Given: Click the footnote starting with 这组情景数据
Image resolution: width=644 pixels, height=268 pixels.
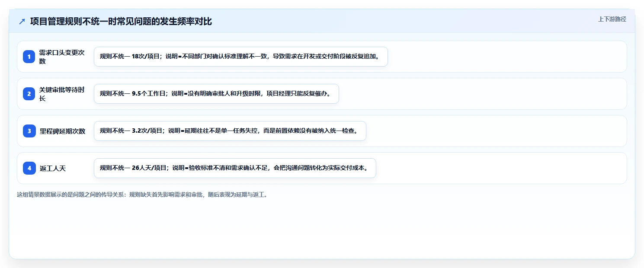Looking at the screenshot, I should pyautogui.click(x=142, y=195).
